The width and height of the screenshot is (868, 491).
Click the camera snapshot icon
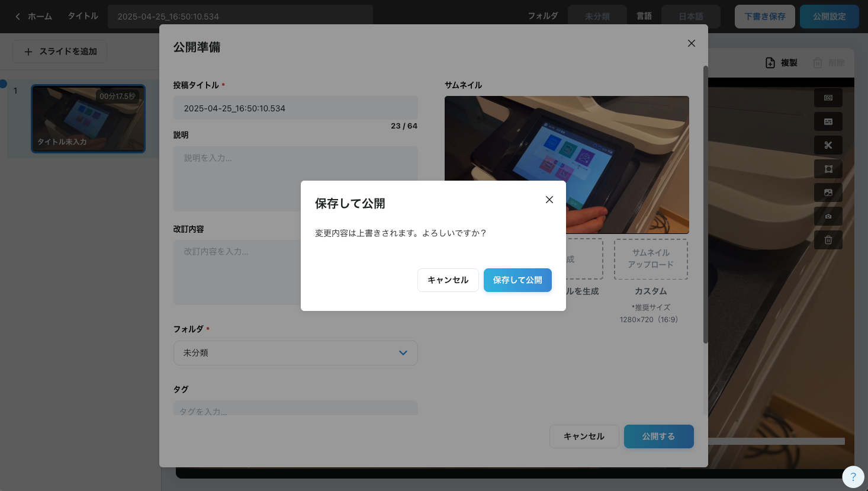(x=828, y=216)
